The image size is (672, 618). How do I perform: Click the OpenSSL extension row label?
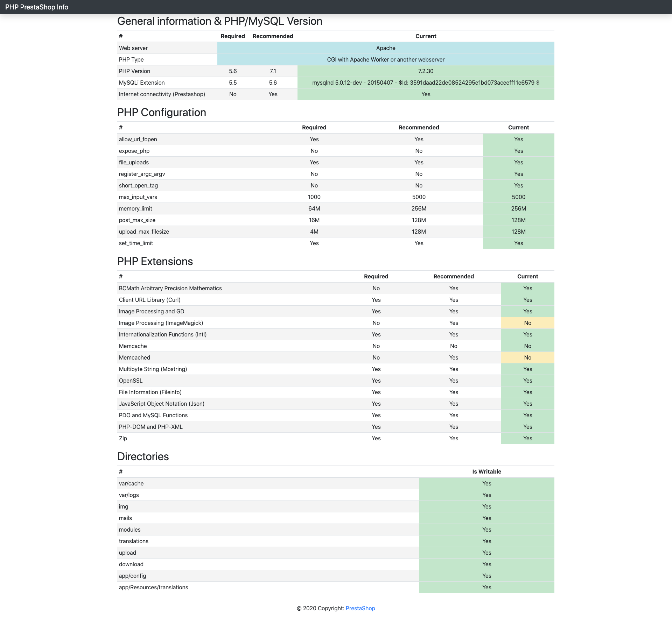(131, 381)
